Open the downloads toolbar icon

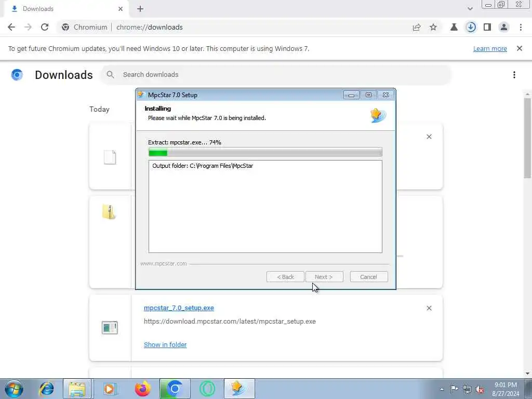(471, 27)
